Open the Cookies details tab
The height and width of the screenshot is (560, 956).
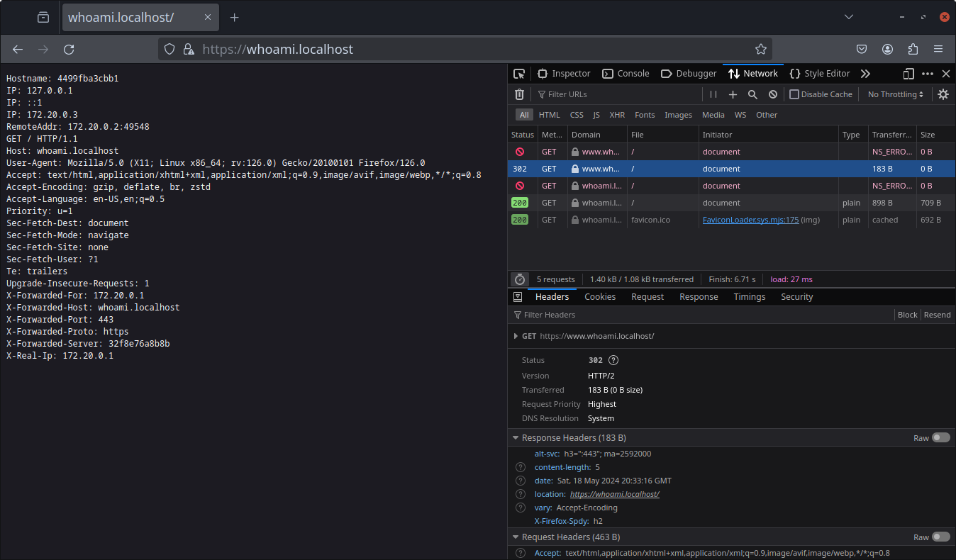tap(600, 297)
